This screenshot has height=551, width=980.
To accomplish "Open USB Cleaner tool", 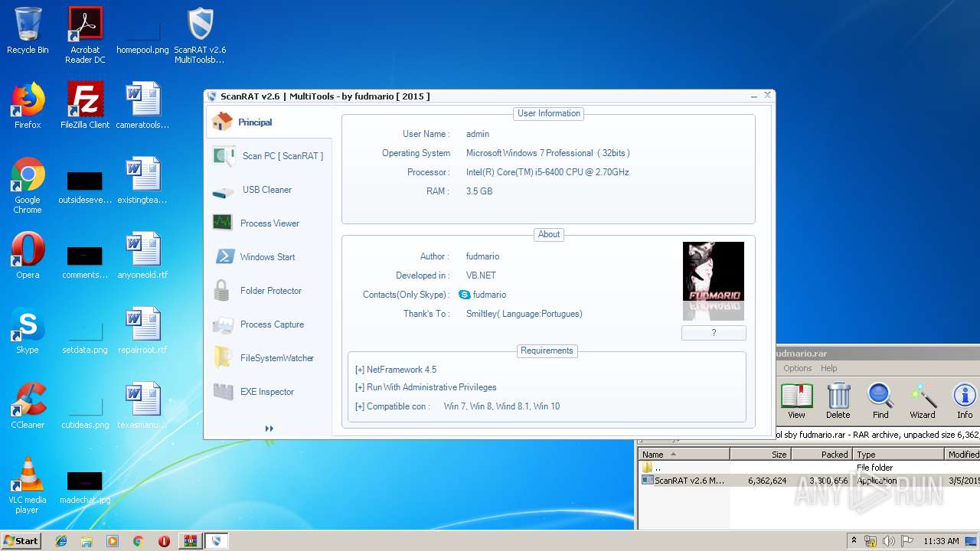I will click(267, 190).
